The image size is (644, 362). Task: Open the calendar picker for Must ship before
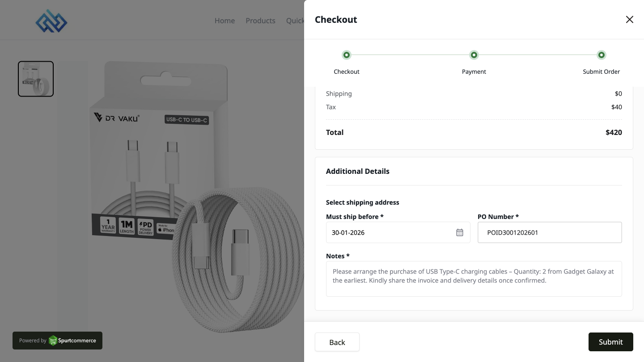coord(460,232)
